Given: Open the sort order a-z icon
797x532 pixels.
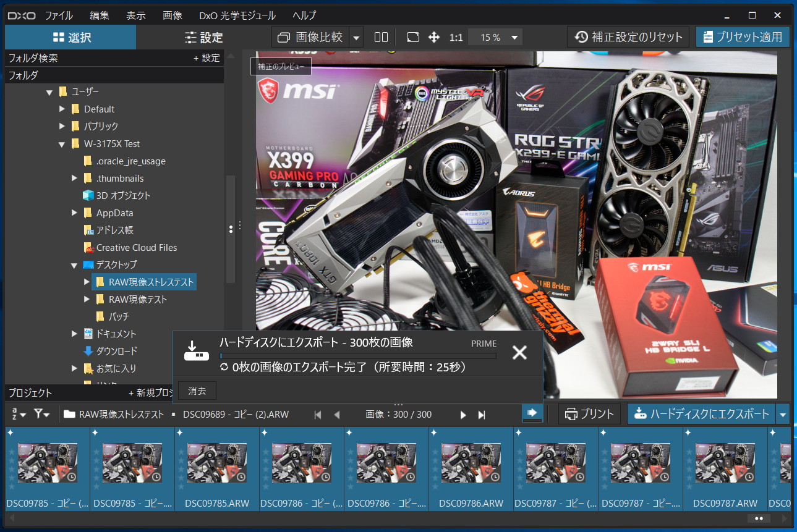Looking at the screenshot, I should 19,414.
